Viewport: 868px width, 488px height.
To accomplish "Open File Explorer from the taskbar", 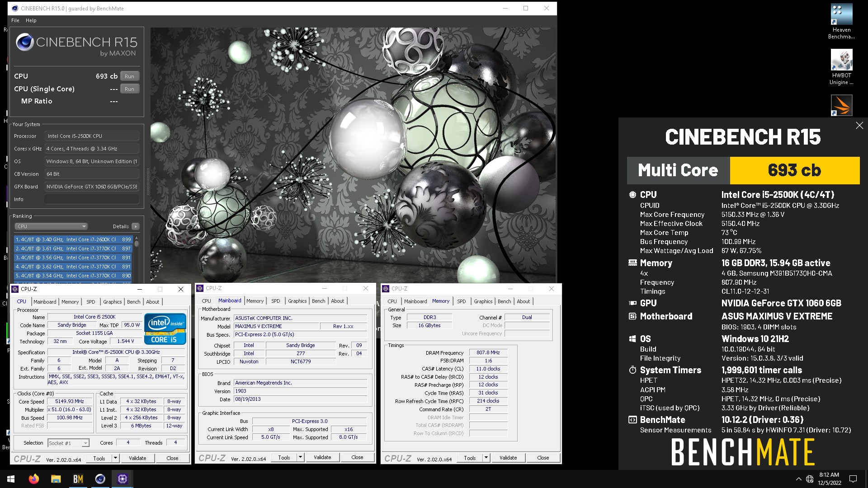I will [56, 479].
